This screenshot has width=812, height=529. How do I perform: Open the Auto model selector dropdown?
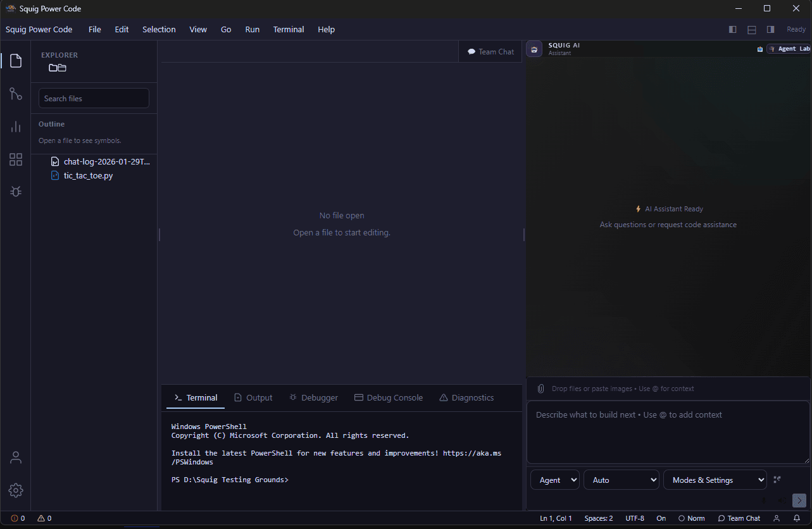[621, 480]
